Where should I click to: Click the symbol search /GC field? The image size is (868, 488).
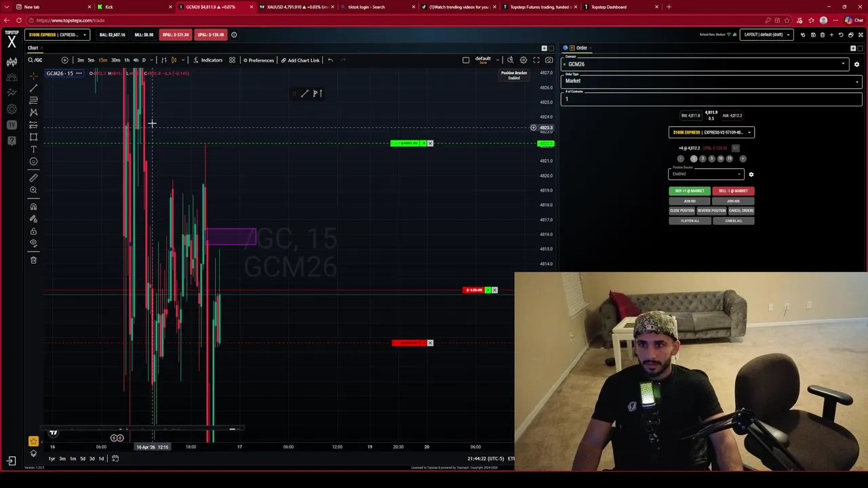coord(35,60)
